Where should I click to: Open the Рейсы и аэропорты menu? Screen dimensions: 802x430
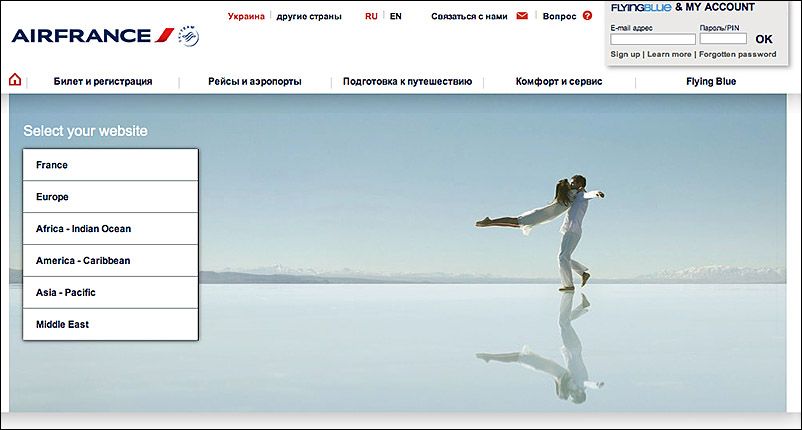click(x=255, y=81)
